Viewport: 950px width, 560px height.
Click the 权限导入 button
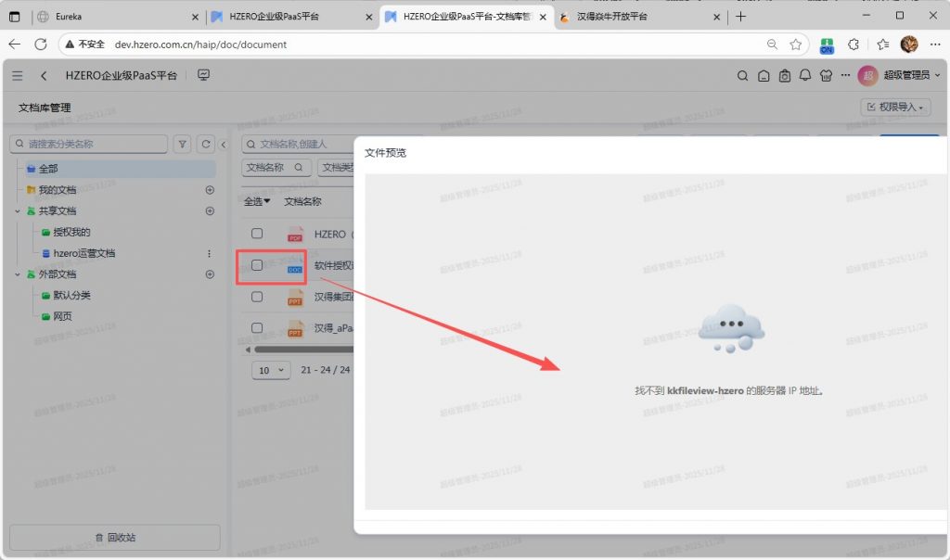(x=895, y=108)
